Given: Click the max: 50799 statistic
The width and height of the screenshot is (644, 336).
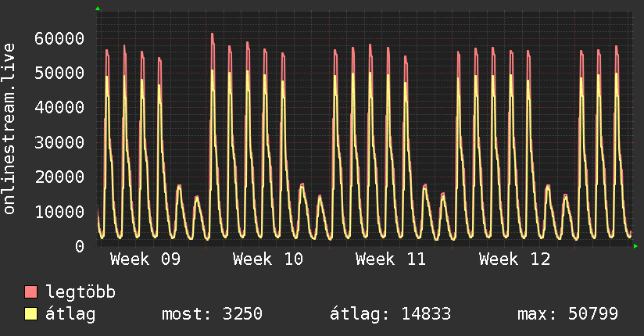Looking at the screenshot, I should coord(567,314).
